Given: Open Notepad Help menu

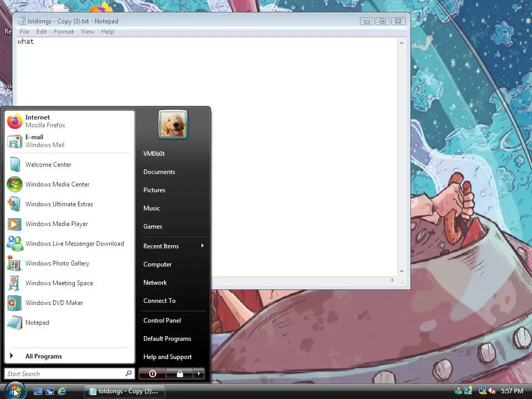Looking at the screenshot, I should click(x=108, y=32).
